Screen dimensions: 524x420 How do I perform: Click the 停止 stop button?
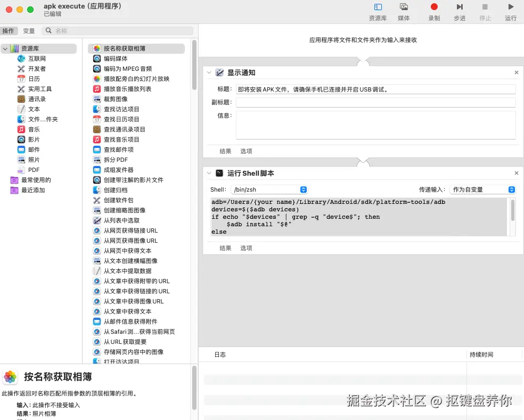click(x=485, y=12)
